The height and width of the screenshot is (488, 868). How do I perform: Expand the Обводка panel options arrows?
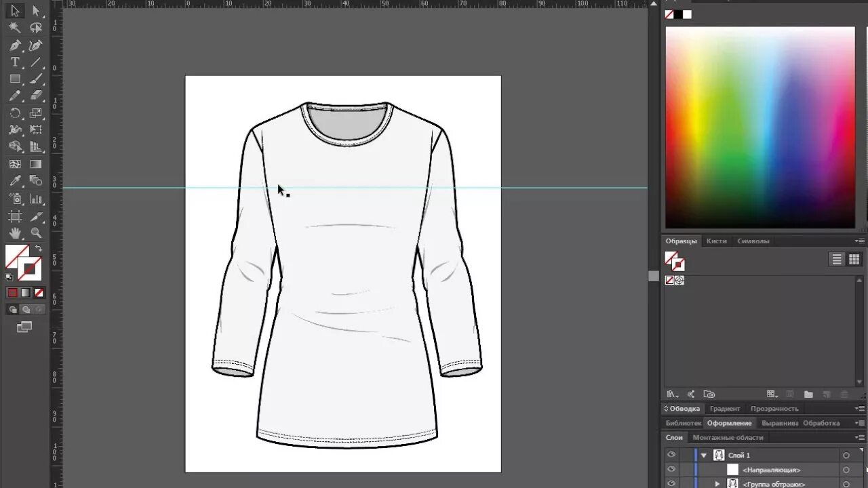tap(666, 409)
